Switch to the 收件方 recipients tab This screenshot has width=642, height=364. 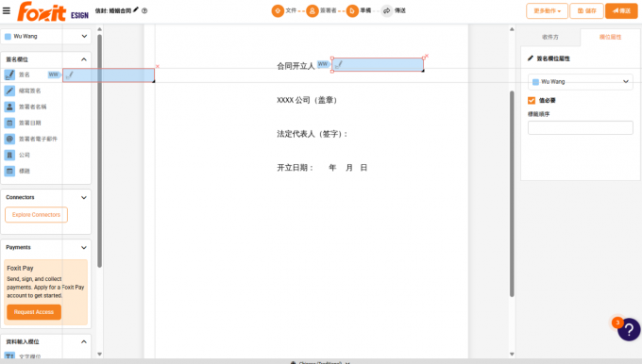[x=549, y=37]
